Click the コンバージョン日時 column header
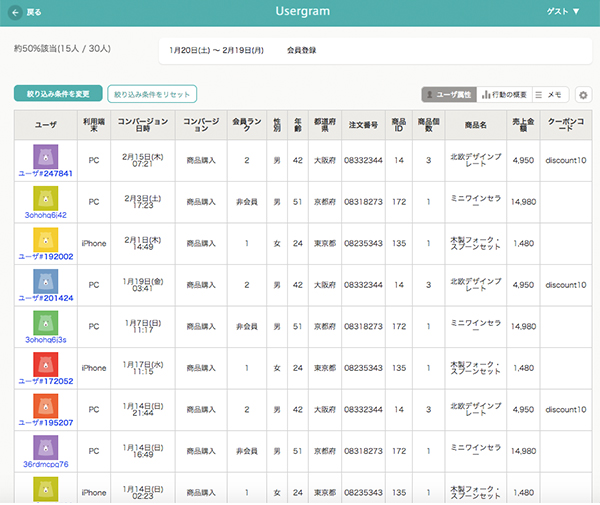Image resolution: width=600 pixels, height=505 pixels. [143, 125]
